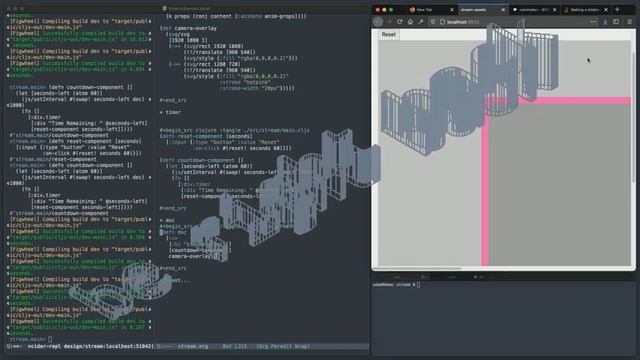This screenshot has width=640, height=360.
Task: Open the sidebar panel icon in browser
Action: point(616,22)
